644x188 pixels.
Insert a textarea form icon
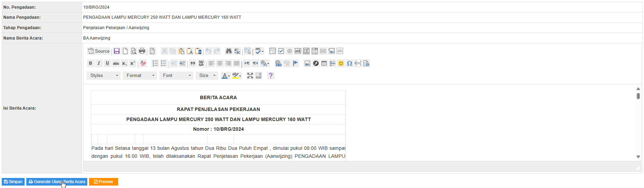(x=306, y=51)
